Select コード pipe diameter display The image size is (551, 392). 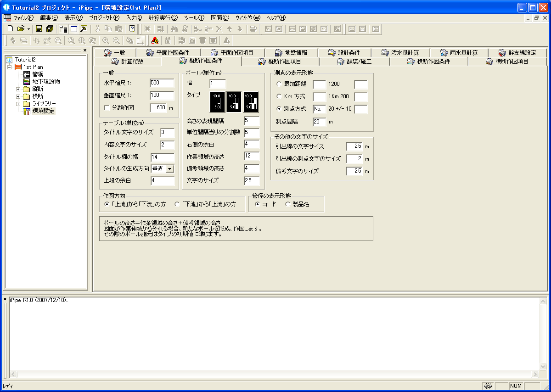click(x=257, y=204)
